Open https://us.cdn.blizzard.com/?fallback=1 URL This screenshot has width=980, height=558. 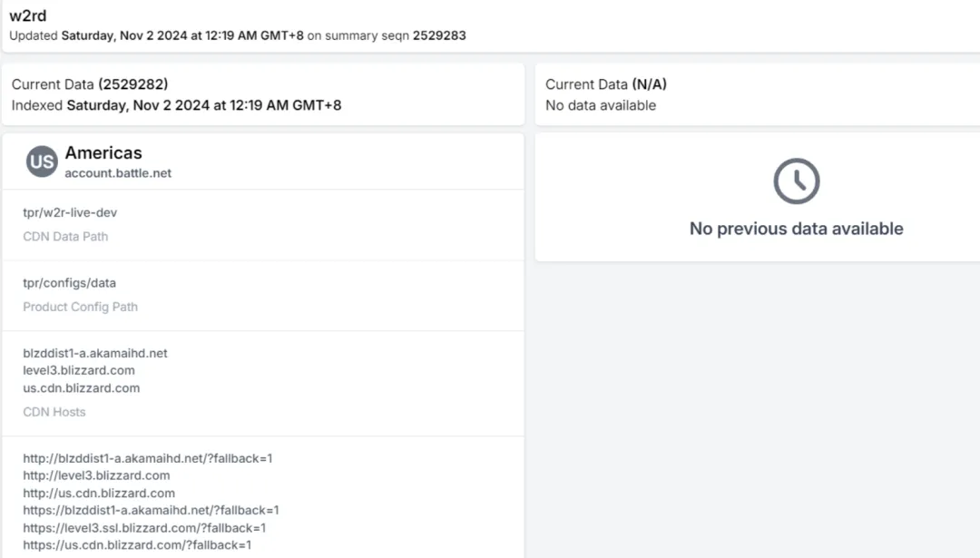tap(137, 545)
